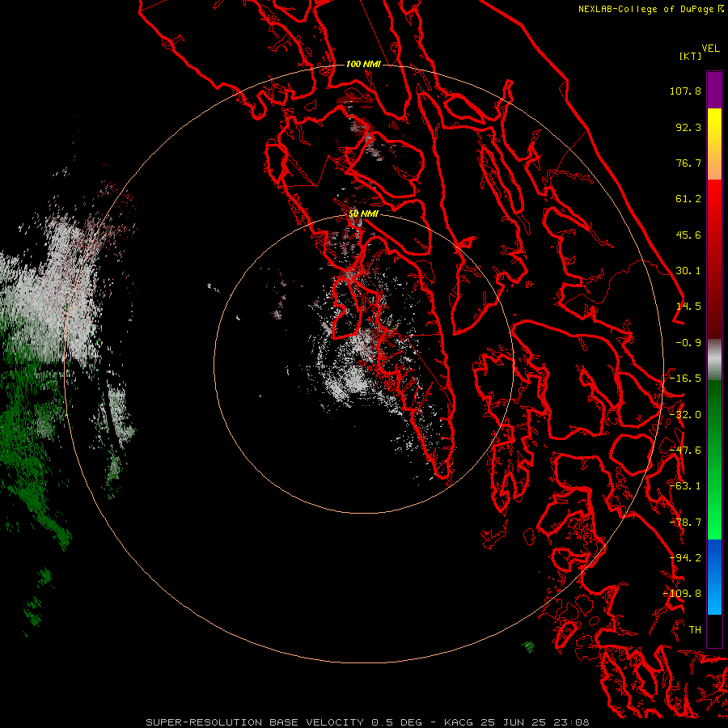The height and width of the screenshot is (728, 728).
Task: Click the 45.6 scale value
Action: tap(688, 235)
